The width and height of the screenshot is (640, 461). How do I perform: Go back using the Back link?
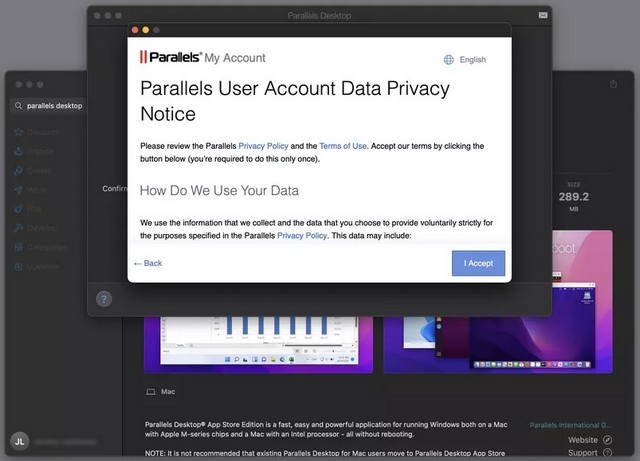(x=148, y=263)
